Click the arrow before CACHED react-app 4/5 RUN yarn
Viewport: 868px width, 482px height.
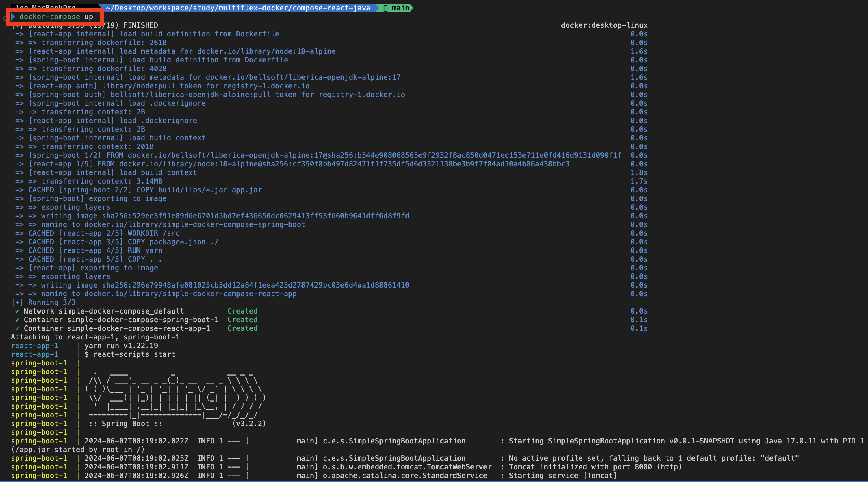19,250
